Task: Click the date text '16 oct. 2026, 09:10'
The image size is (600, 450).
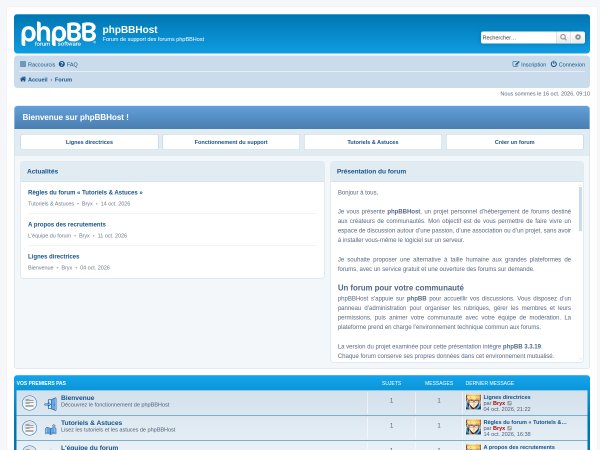Action: click(x=566, y=93)
